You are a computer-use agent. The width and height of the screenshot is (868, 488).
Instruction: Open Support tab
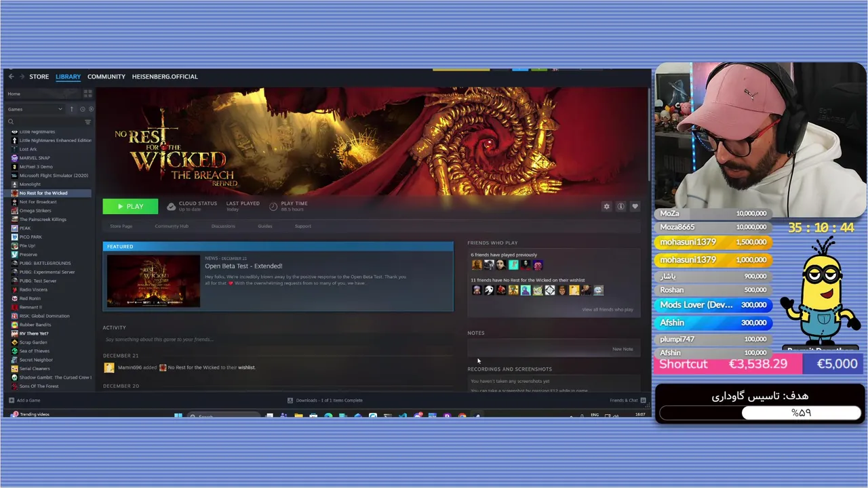(303, 226)
